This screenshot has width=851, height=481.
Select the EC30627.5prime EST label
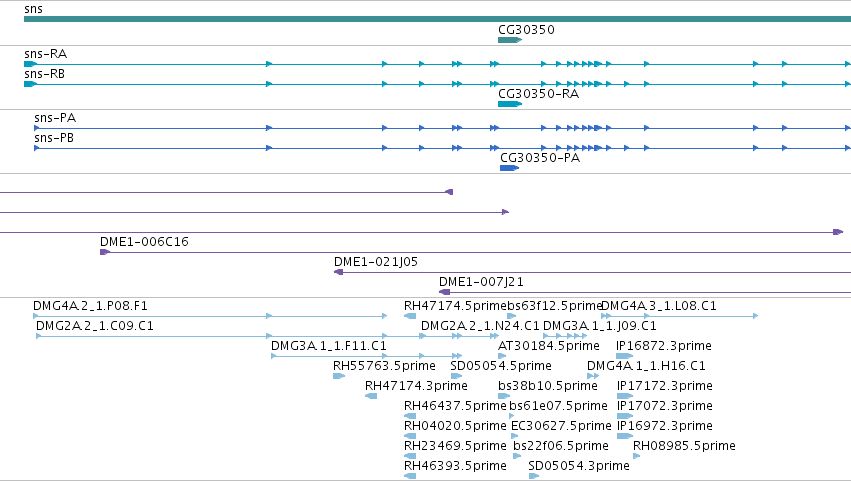561,426
